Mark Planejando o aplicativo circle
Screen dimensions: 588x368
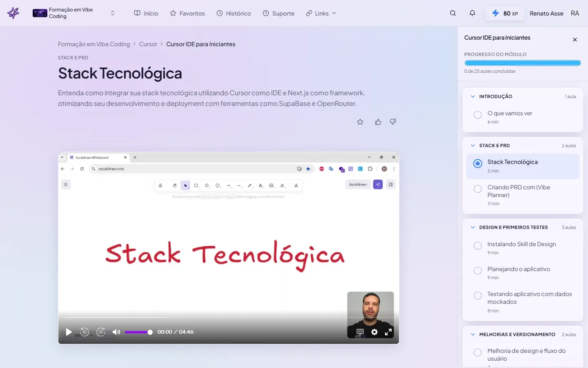[478, 271]
